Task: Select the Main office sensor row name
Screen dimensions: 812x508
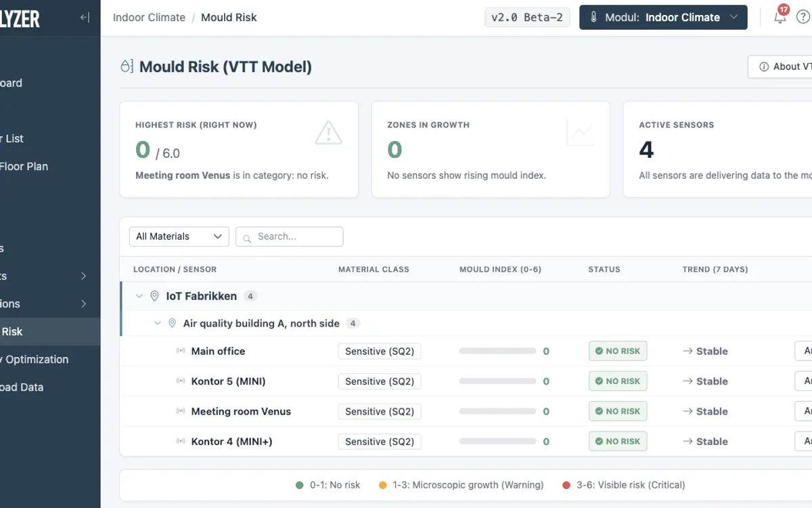Action: (x=218, y=351)
